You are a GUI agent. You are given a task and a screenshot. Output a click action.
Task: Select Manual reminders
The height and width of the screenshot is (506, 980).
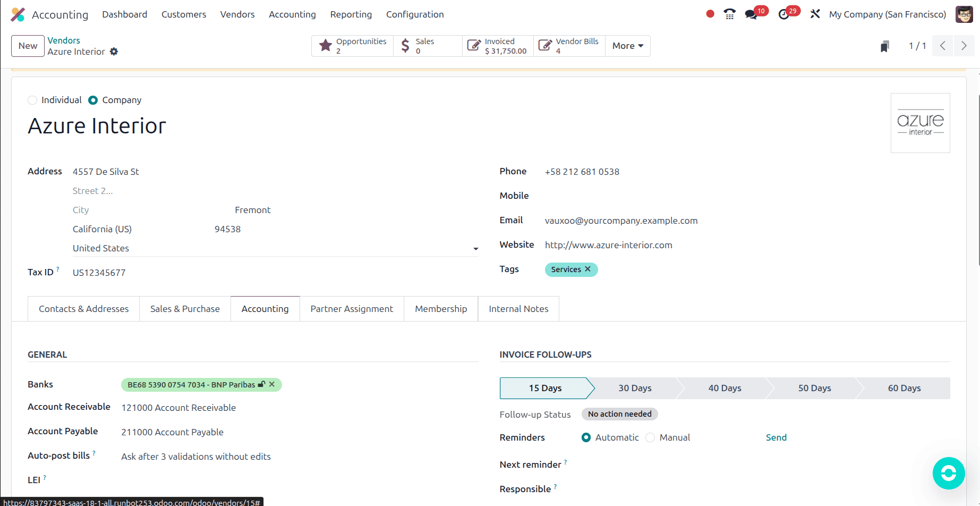pos(650,437)
